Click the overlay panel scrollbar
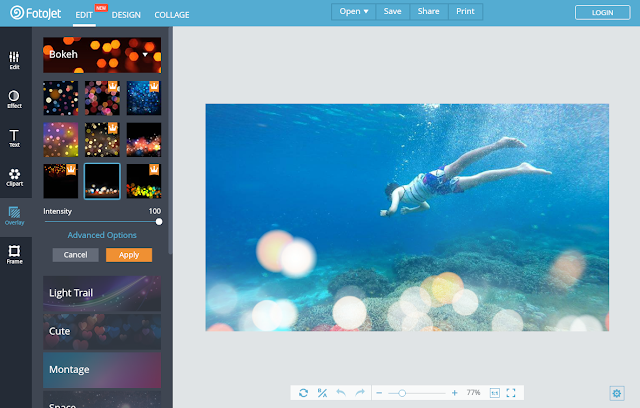 pyautogui.click(x=170, y=141)
